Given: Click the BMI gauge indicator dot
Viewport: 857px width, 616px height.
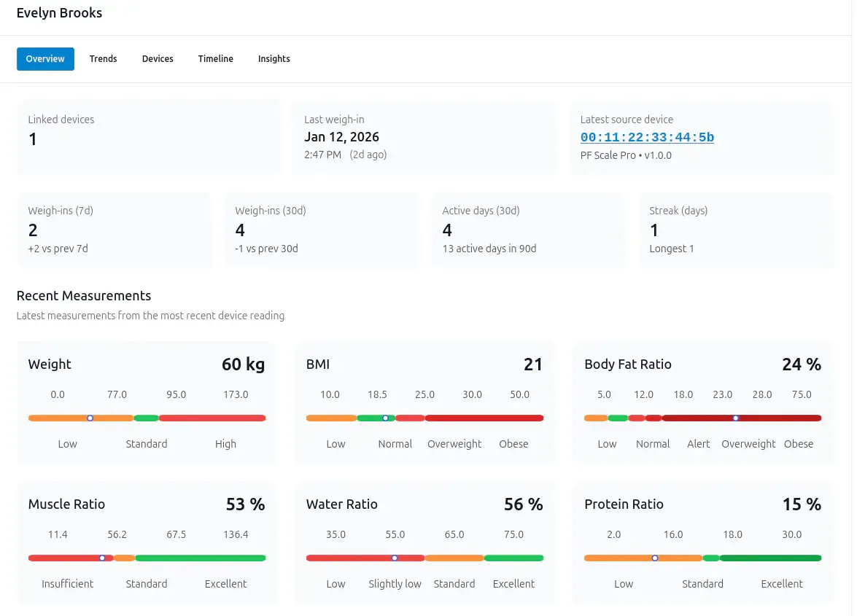Looking at the screenshot, I should [x=385, y=418].
